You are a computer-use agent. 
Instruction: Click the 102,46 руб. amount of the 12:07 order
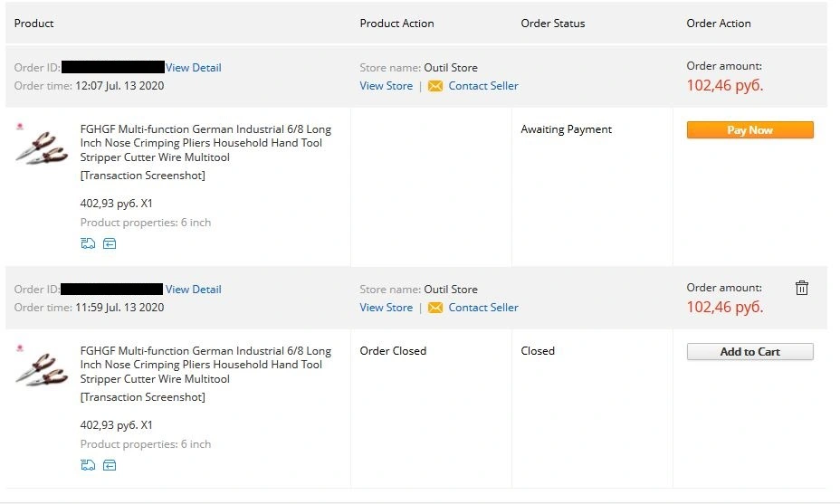coord(725,85)
